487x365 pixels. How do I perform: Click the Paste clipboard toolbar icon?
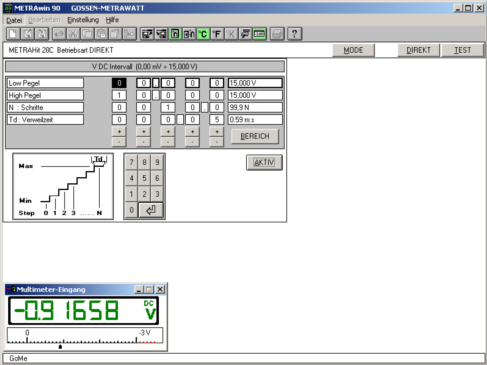click(x=101, y=34)
